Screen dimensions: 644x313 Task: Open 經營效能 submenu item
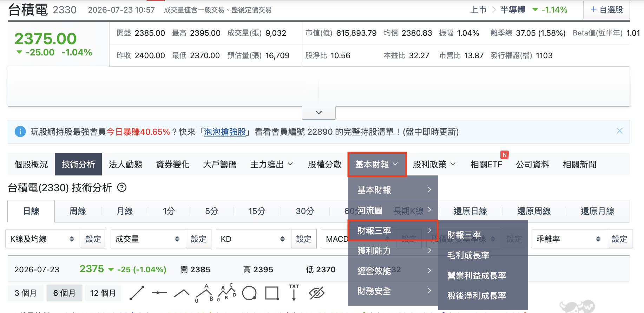(393, 271)
